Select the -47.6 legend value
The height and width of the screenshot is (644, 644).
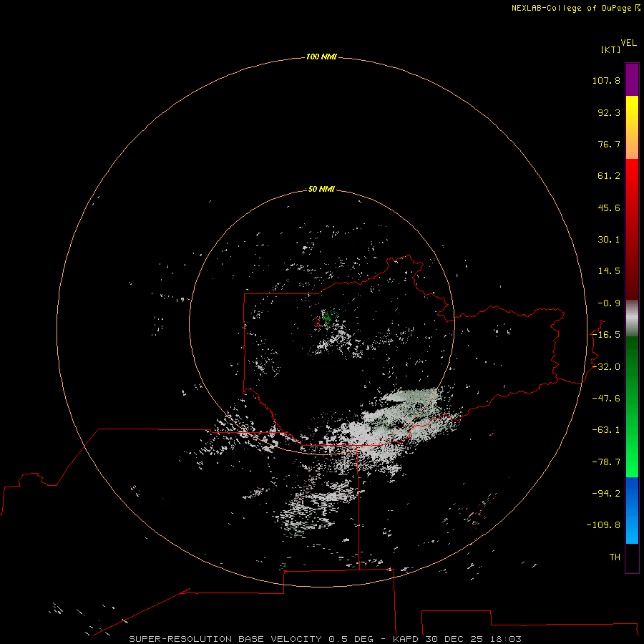click(606, 399)
